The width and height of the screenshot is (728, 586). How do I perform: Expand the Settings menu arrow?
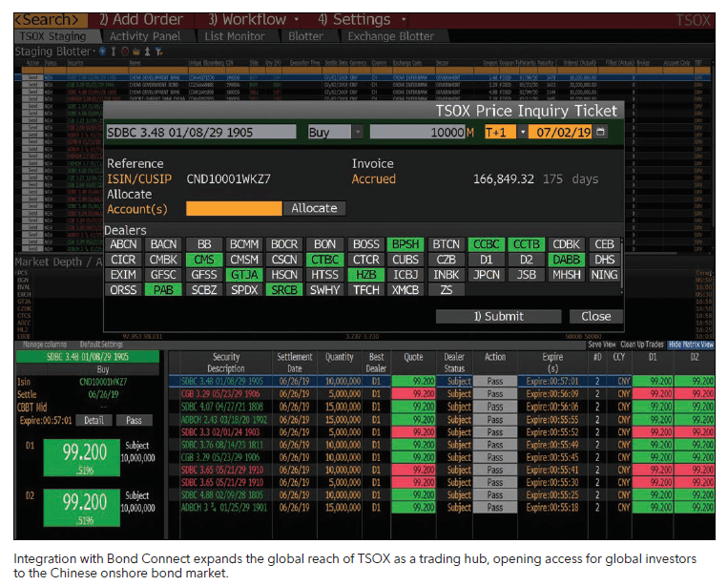pos(404,20)
